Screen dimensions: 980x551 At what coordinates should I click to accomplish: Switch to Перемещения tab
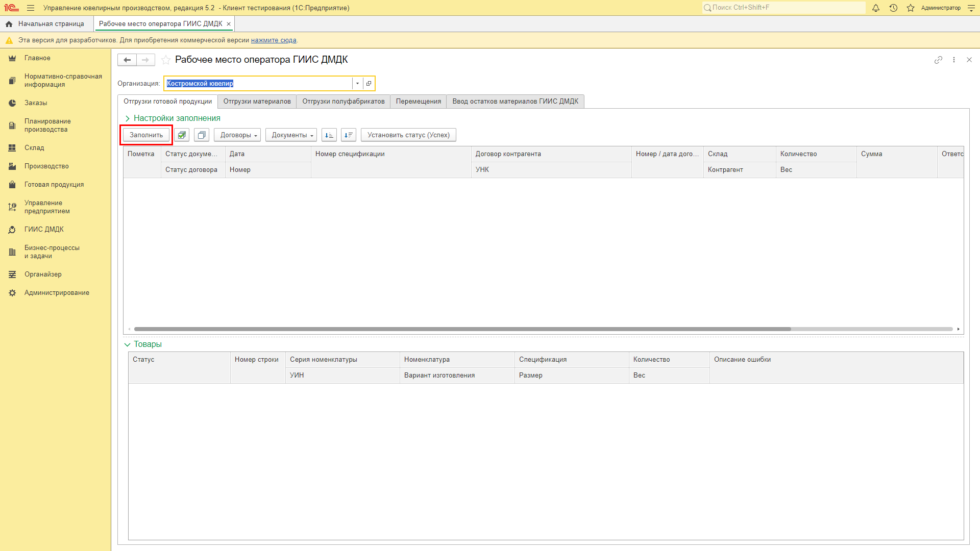419,102
